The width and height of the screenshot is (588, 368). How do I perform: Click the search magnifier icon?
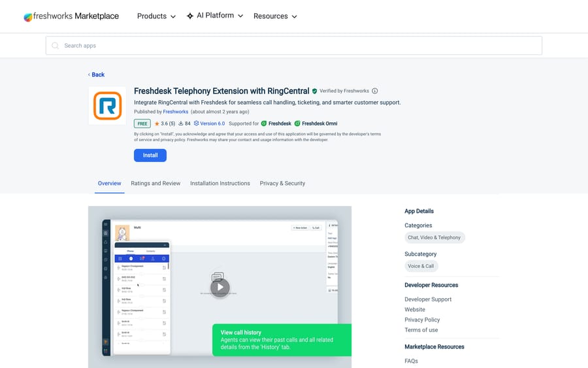(x=55, y=45)
